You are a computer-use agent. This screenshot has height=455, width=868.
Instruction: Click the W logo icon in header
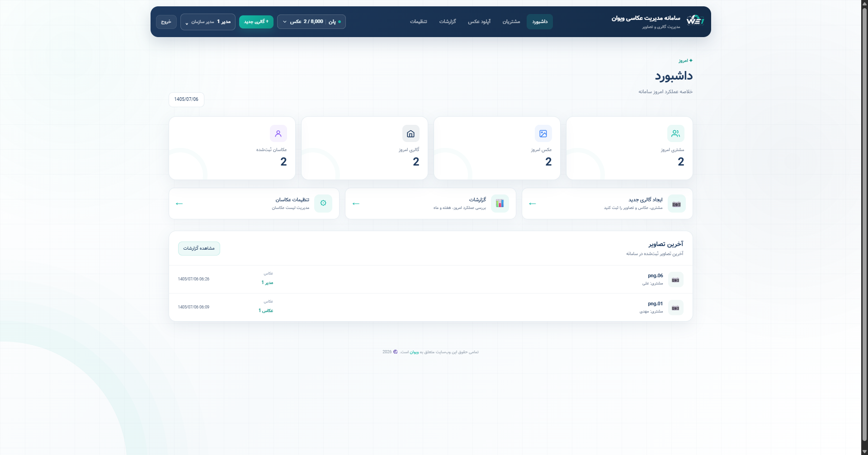[x=695, y=21]
